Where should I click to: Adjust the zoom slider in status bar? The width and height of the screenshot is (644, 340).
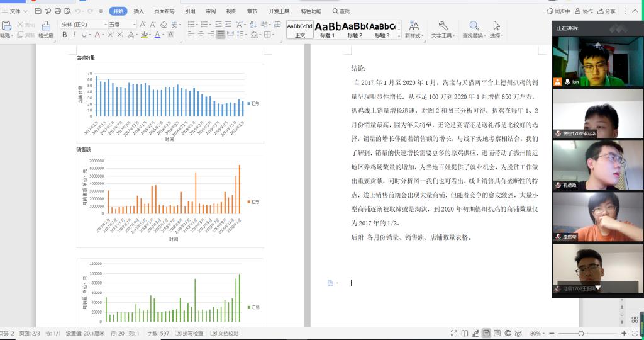point(580,333)
